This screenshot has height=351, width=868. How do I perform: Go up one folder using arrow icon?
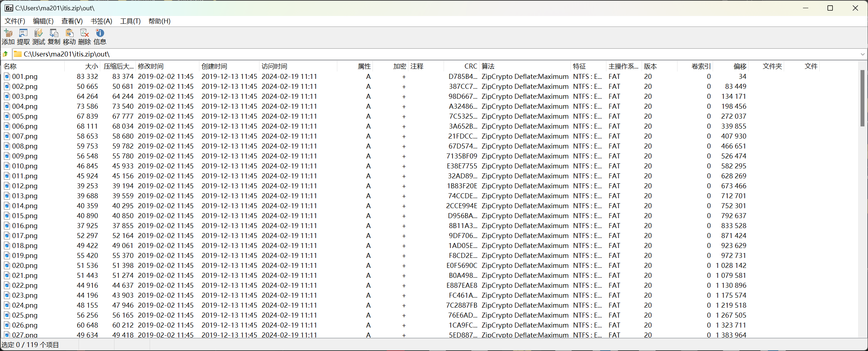[x=6, y=54]
